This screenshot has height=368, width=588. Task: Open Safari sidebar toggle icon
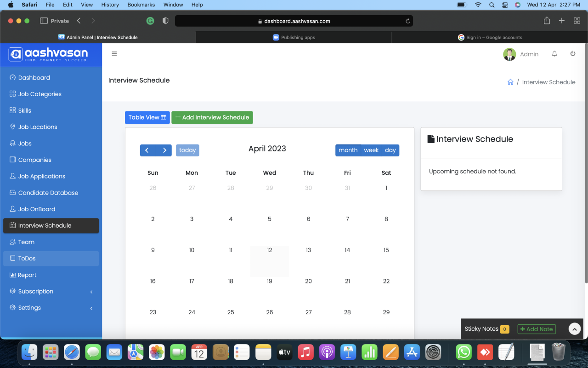44,21
